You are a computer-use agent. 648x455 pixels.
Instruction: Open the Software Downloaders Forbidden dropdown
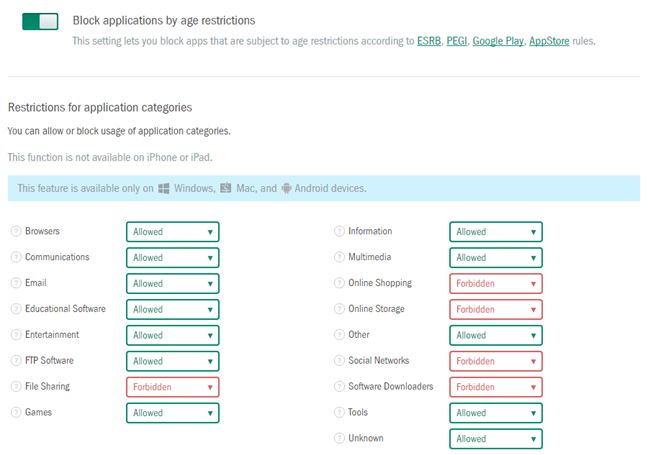(x=496, y=387)
